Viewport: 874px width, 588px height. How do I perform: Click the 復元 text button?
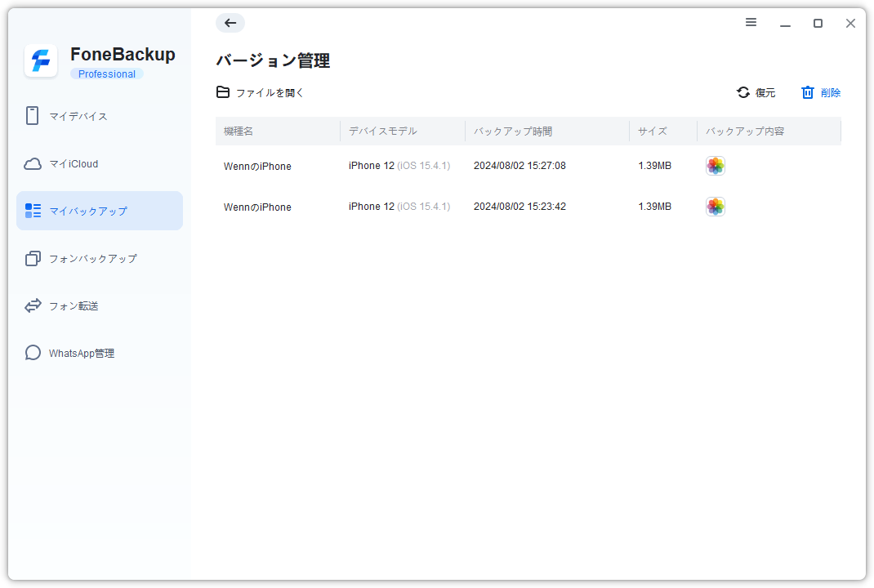point(765,92)
